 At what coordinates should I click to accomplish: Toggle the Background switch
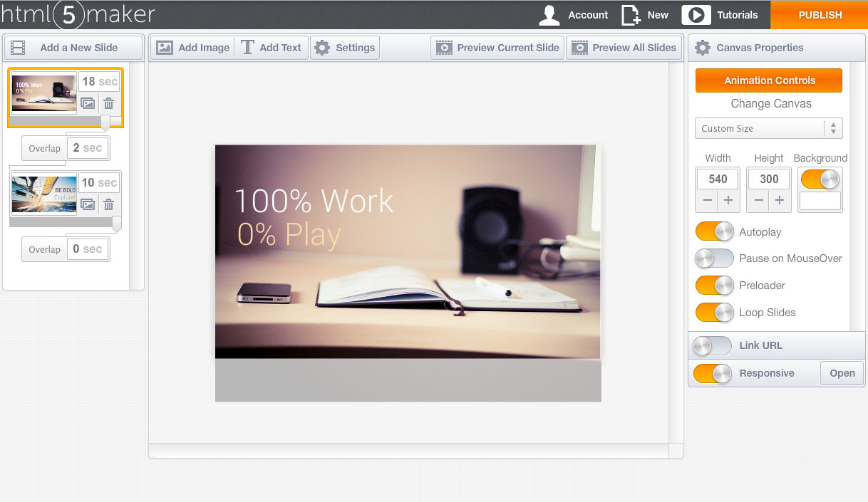(820, 179)
